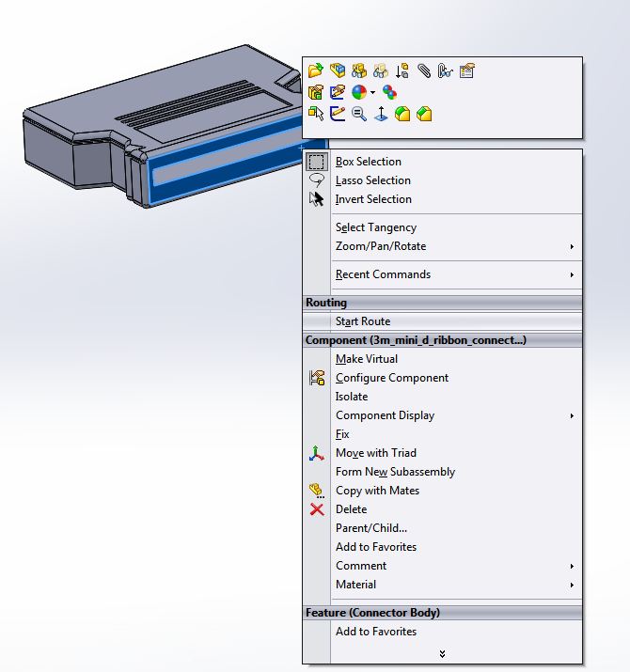Click the Feature Properties icon with hand
This screenshot has width=630, height=672.
[x=316, y=92]
